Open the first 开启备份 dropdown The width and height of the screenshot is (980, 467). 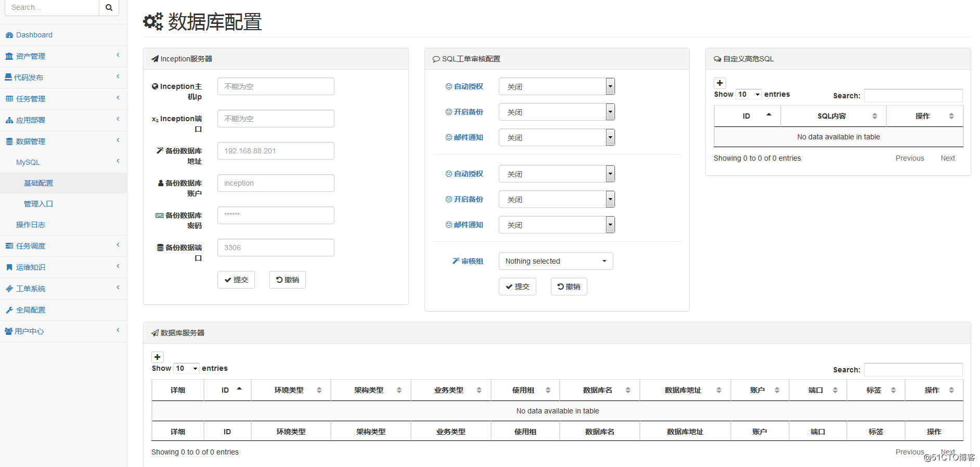click(557, 112)
